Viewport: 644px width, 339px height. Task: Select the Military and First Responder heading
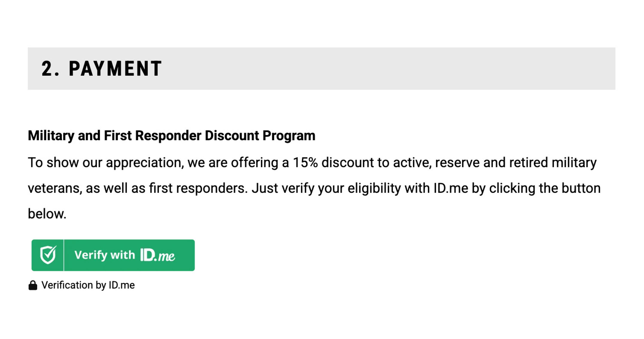click(172, 136)
